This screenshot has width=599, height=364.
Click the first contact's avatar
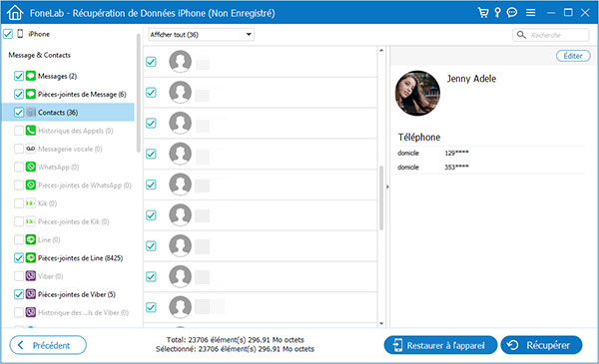point(181,62)
